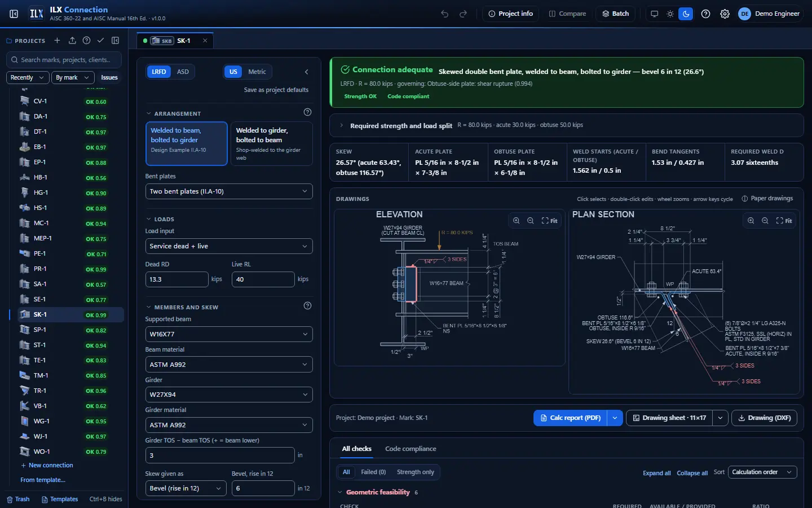Open help for the Arrangement section

[x=307, y=112]
